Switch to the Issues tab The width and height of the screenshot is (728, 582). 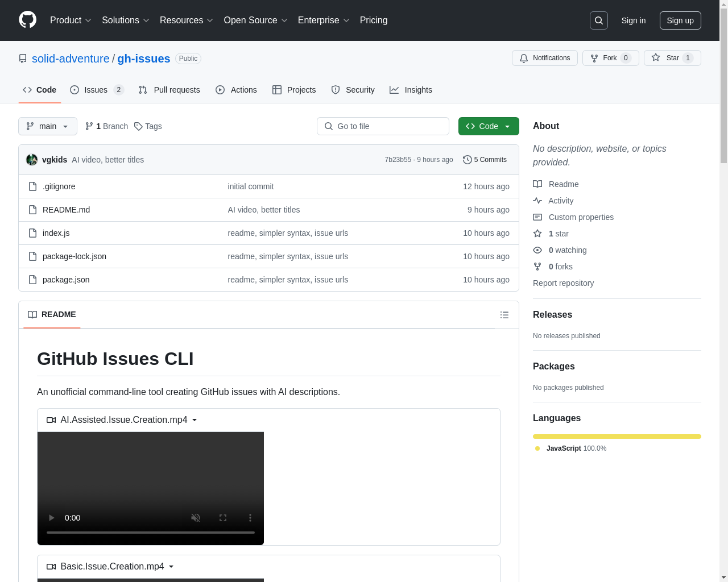click(x=97, y=90)
